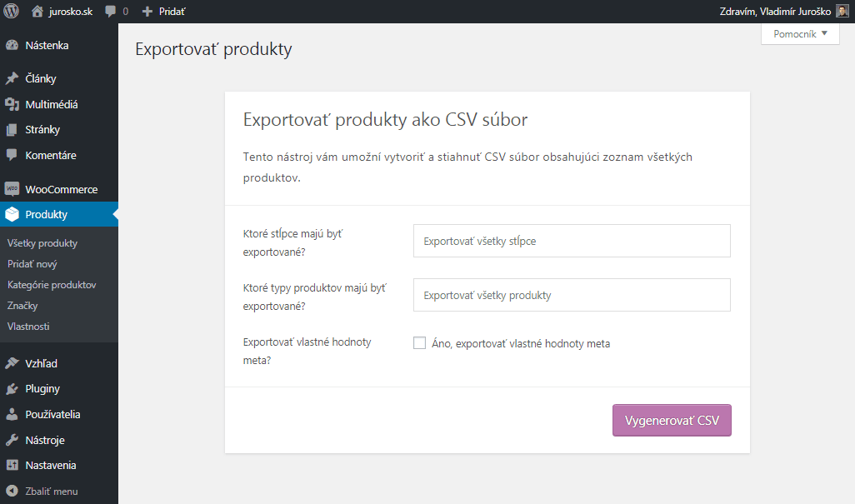This screenshot has width=855, height=504.
Task: Click the Multimédiá media icon
Action: tap(12, 105)
